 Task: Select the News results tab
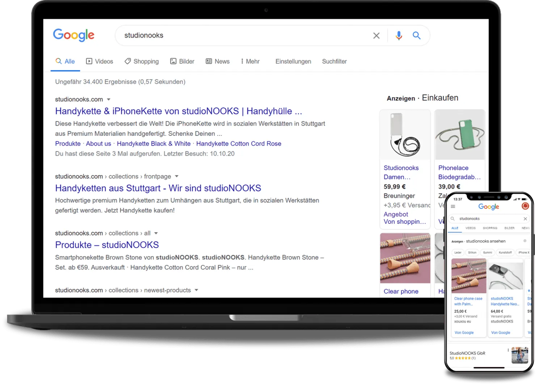[x=218, y=61]
